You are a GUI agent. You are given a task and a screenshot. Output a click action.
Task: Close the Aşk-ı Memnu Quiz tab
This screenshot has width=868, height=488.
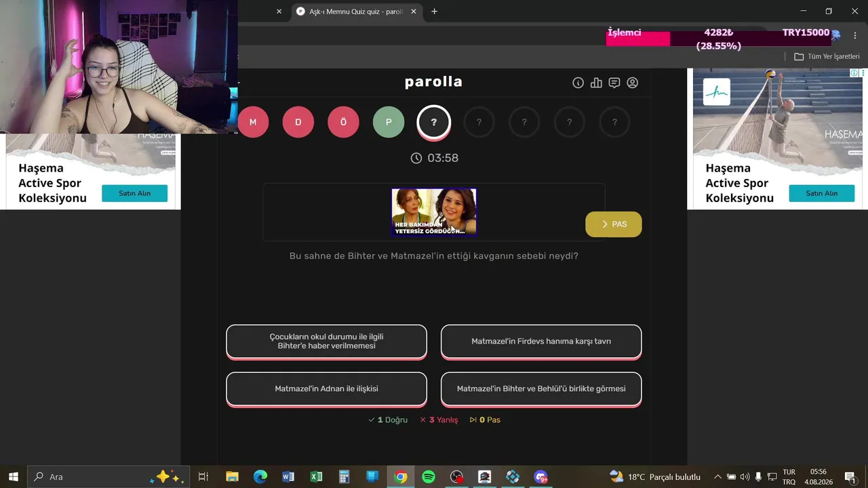pos(414,12)
